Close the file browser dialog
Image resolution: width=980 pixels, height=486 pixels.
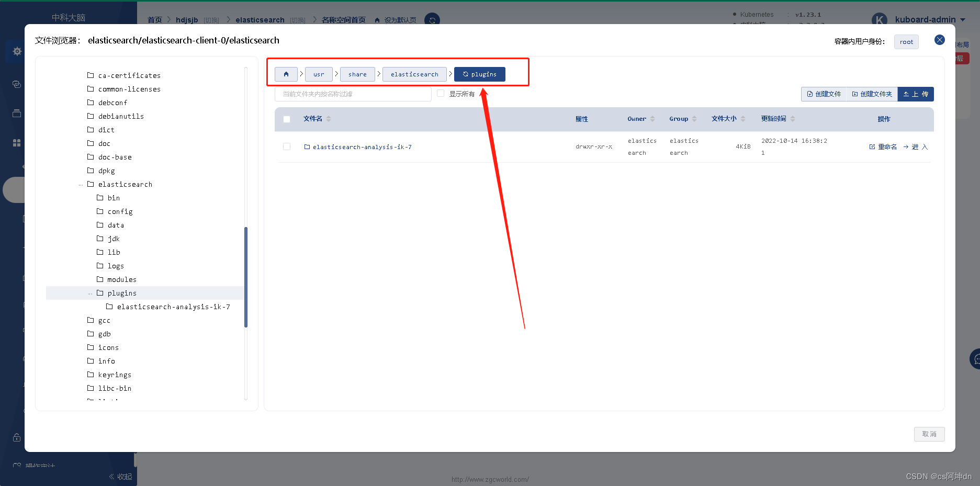point(940,40)
